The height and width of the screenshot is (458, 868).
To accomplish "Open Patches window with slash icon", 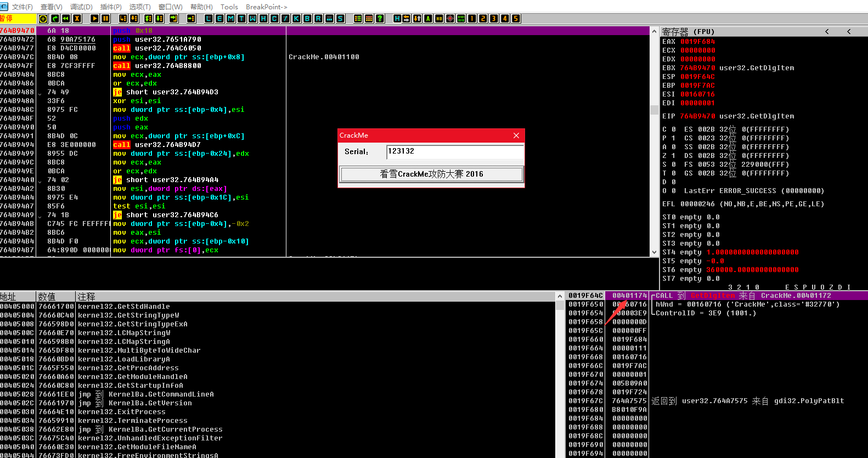I will [x=285, y=19].
